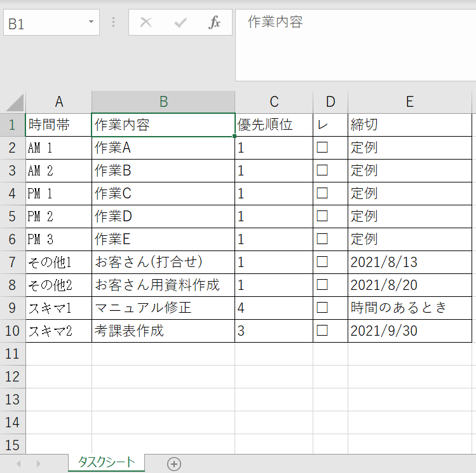
Task: Tick the checkbox in 作業A row
Action: 322,147
